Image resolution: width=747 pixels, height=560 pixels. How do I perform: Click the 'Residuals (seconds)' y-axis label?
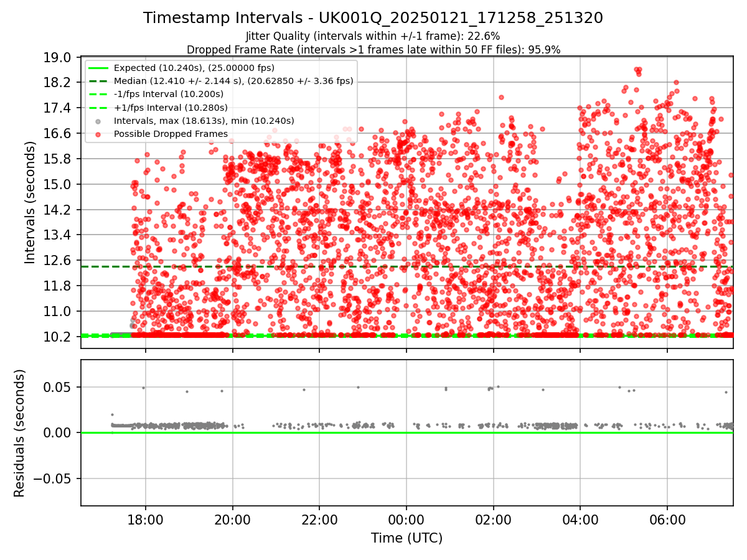point(19,433)
